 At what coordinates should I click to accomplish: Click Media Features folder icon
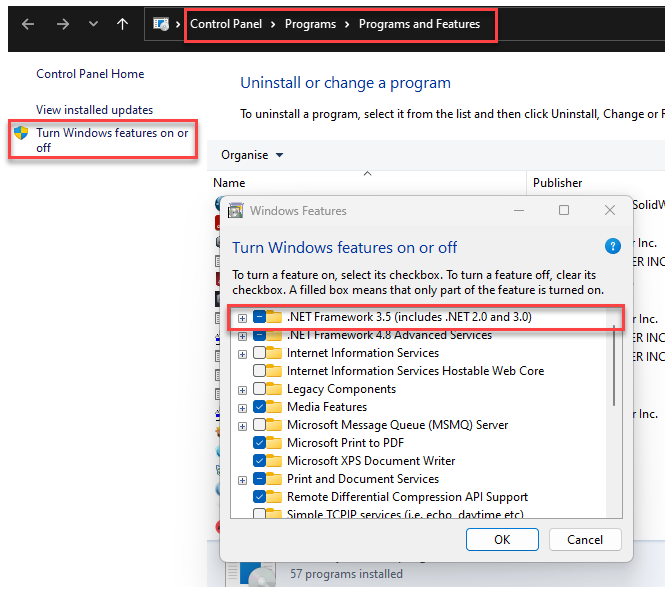[274, 407]
